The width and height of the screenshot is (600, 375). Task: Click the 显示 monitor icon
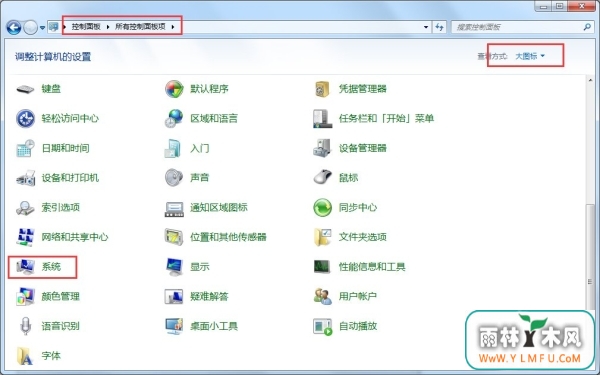click(x=174, y=267)
